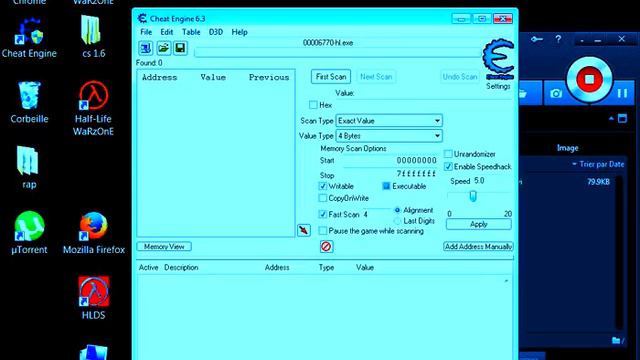Click the open file folder icon
The image size is (640, 360).
[163, 48]
